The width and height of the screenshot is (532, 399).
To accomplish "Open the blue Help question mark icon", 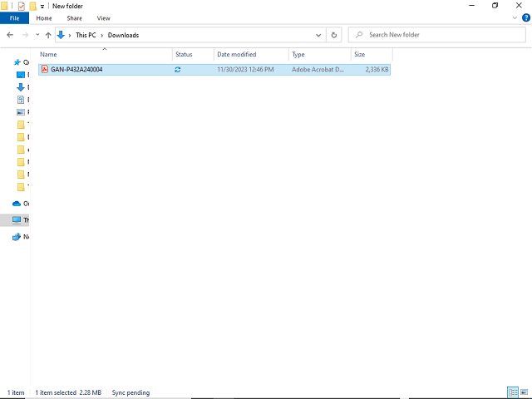I will click(526, 18).
